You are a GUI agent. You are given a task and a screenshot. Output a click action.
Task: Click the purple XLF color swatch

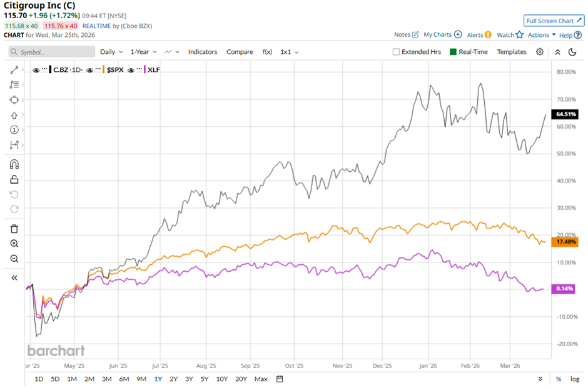pos(144,69)
